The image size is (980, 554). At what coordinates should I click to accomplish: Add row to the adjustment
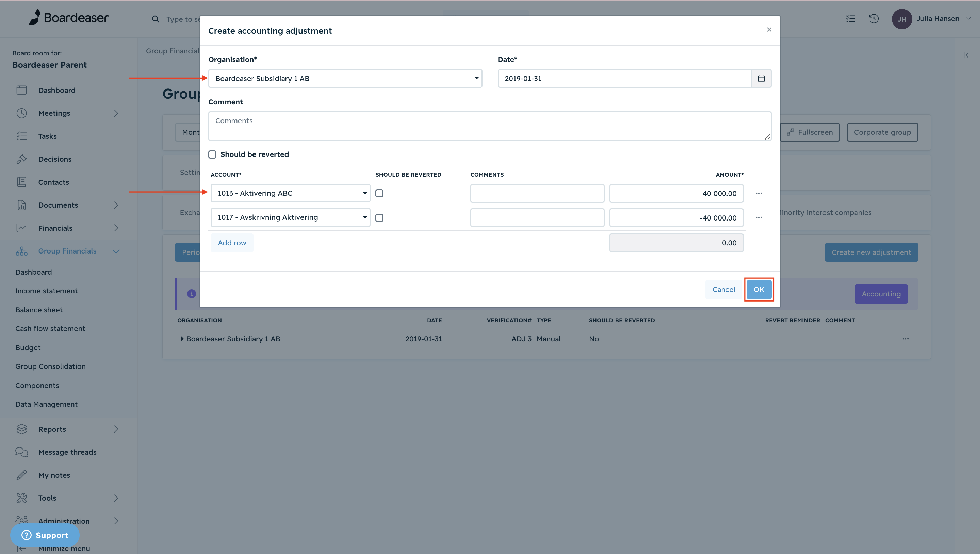[232, 243]
